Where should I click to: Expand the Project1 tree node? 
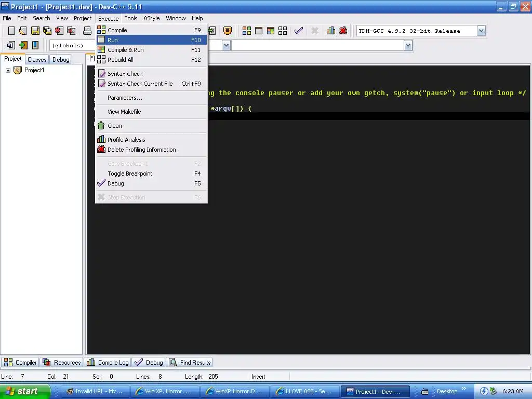(8, 70)
